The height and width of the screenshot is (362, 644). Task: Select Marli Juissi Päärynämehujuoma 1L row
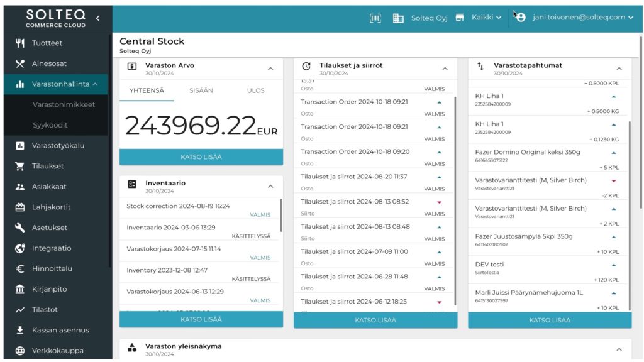click(548, 299)
